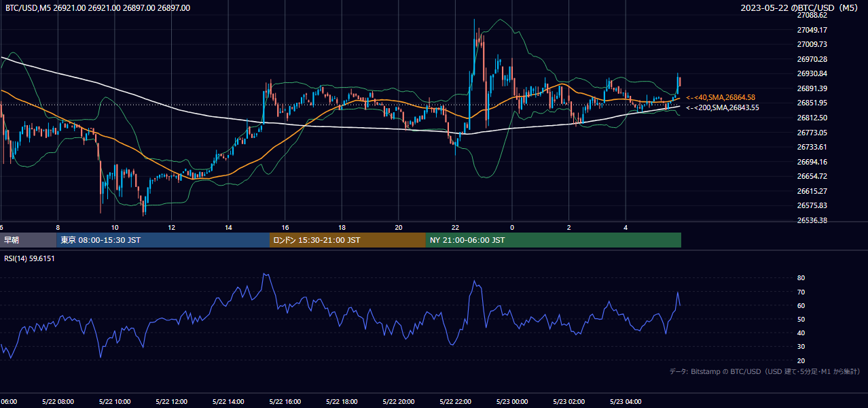
Task: Click hour label 14 under price chart
Action: click(228, 227)
